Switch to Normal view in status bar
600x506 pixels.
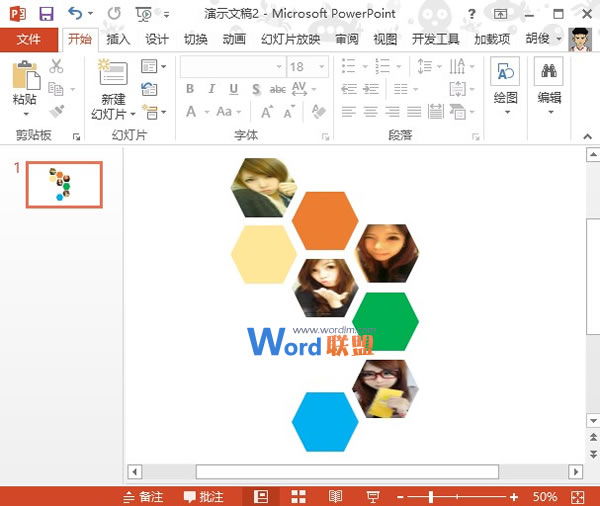tap(261, 496)
